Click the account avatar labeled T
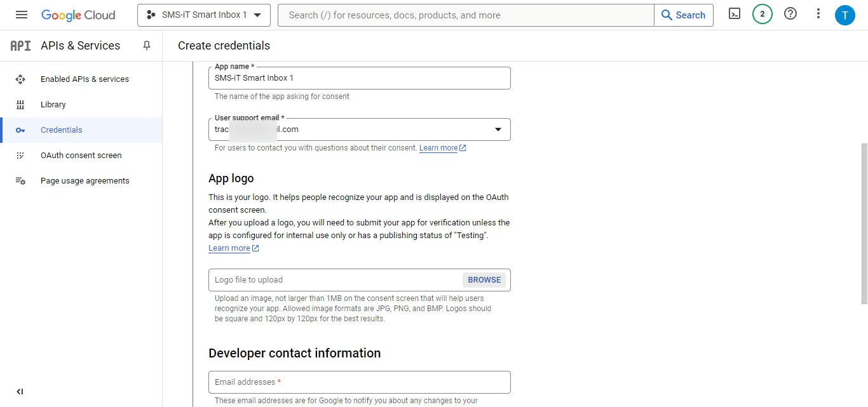The image size is (868, 407). (x=844, y=15)
